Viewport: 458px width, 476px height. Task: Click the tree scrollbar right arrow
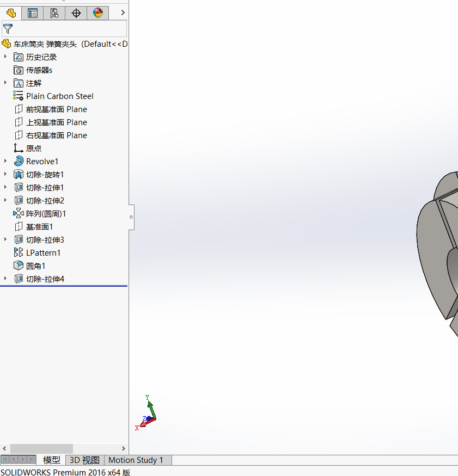point(124,449)
